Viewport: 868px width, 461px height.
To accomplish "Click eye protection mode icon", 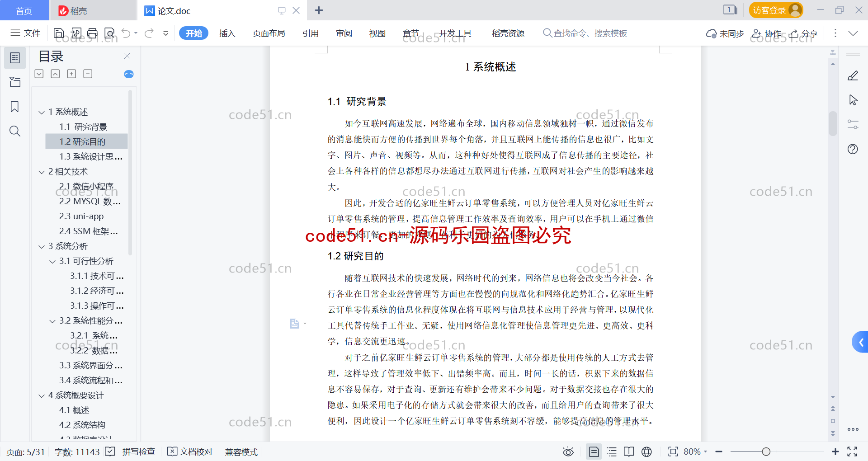I will pyautogui.click(x=568, y=452).
